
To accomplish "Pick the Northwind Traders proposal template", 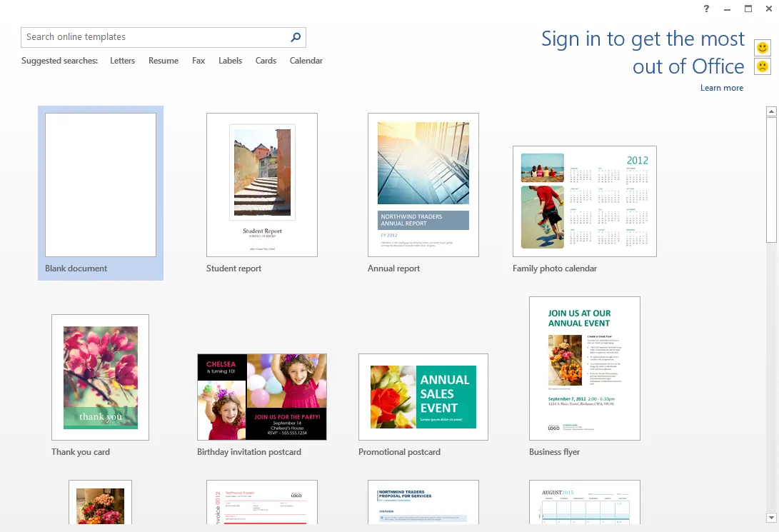I will coord(423,502).
